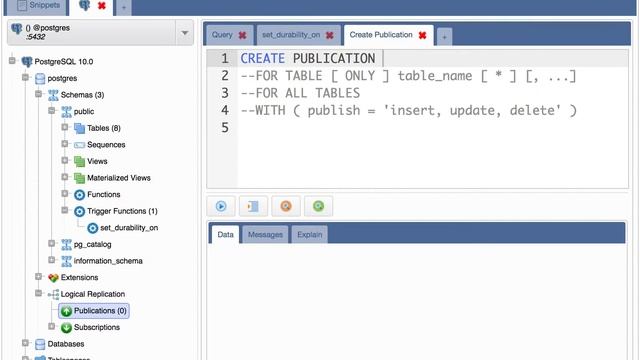Viewport: 640px width, 360px height.
Task: Click editor line 1 CREATE PUBLICATION text
Action: tap(308, 59)
